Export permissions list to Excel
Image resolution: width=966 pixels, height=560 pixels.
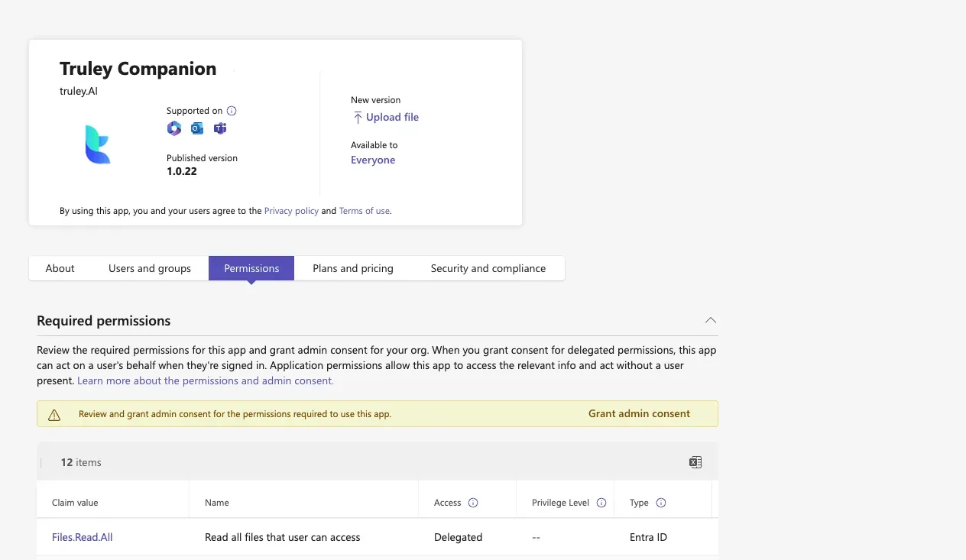click(x=695, y=462)
